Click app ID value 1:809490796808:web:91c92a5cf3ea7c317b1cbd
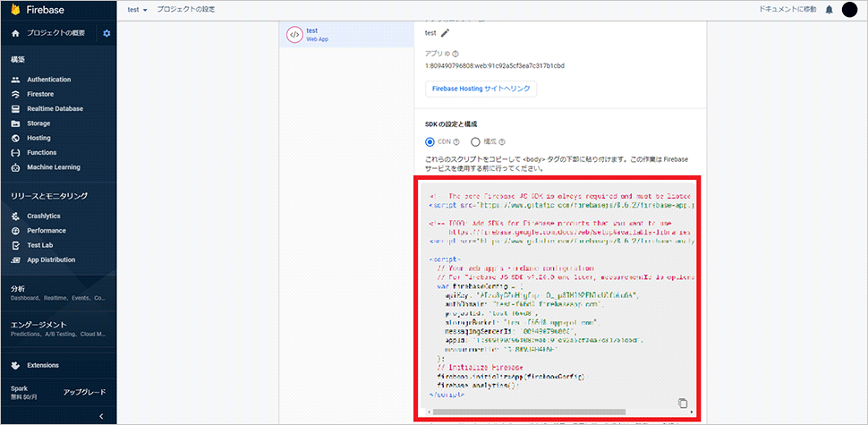The height and width of the screenshot is (425, 868). [x=494, y=66]
